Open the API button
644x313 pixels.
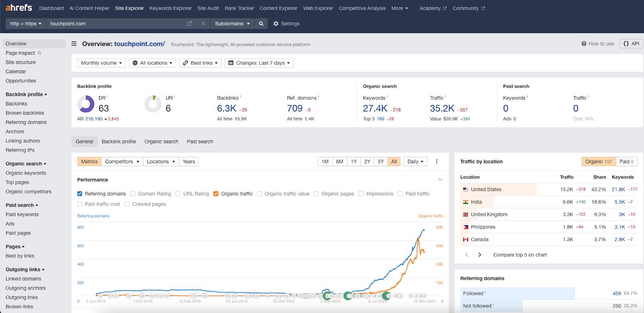[631, 43]
